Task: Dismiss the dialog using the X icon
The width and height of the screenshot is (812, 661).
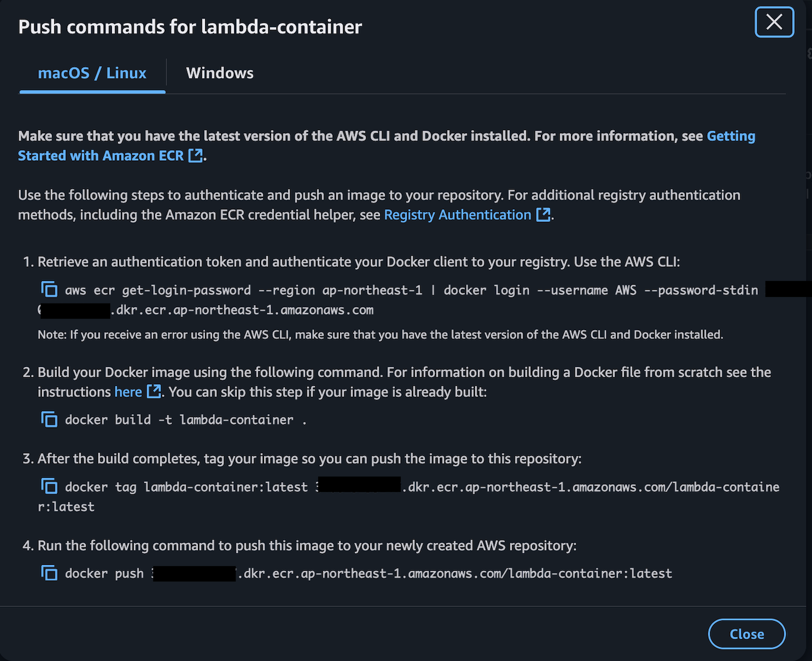Action: point(774,22)
